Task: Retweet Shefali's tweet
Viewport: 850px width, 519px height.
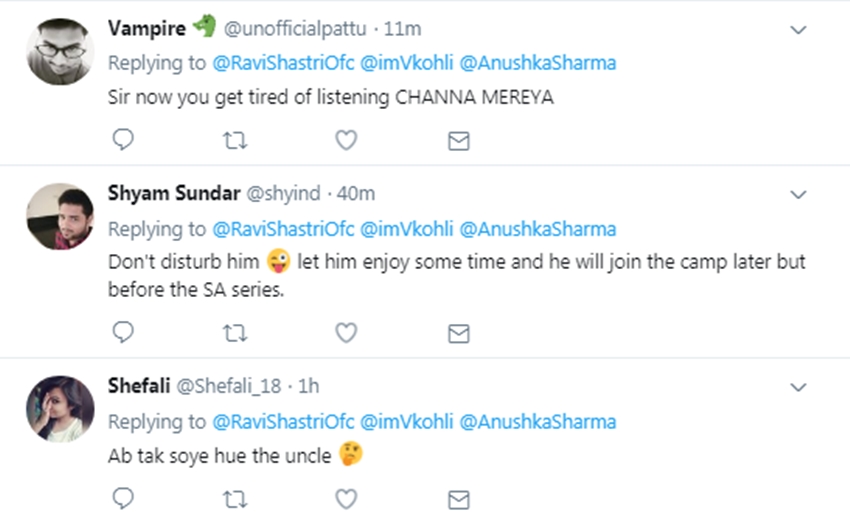Action: (235, 497)
